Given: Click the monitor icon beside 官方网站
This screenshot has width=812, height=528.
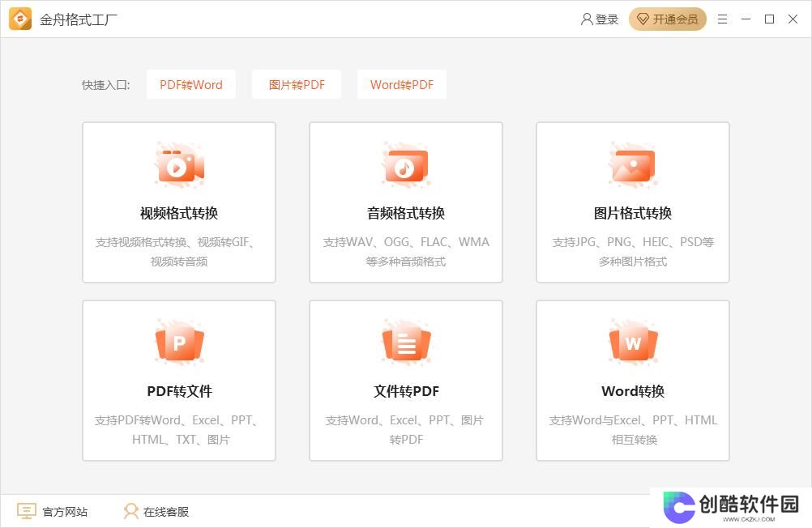Looking at the screenshot, I should tap(27, 511).
